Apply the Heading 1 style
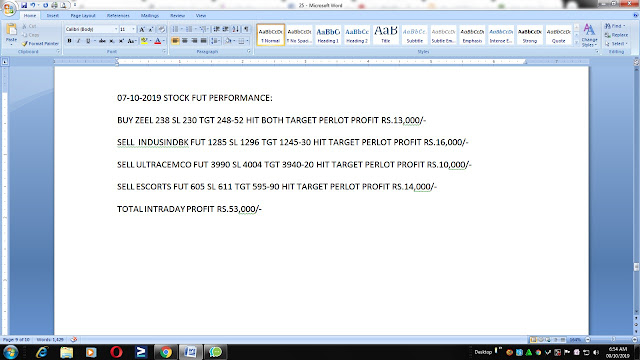The width and height of the screenshot is (640, 360). 328,35
